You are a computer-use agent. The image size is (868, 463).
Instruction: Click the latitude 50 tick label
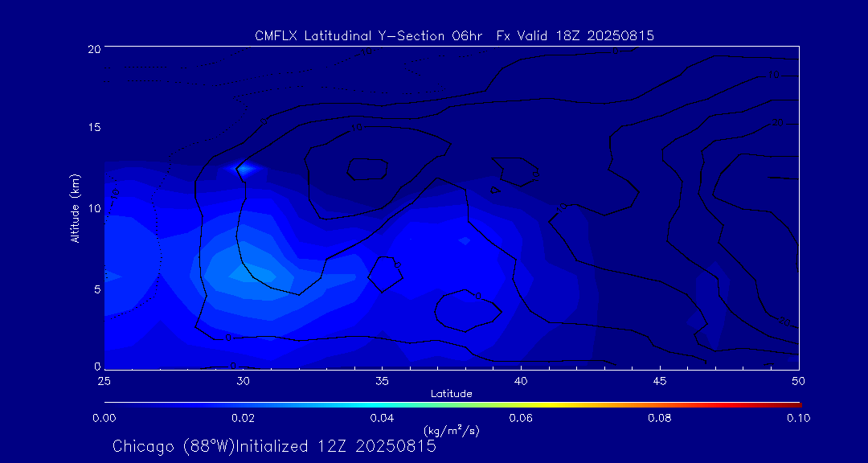[798, 380]
